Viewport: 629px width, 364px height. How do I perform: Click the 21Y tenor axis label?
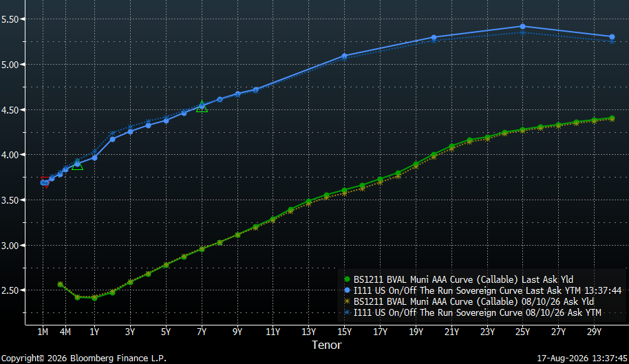pos(451,332)
